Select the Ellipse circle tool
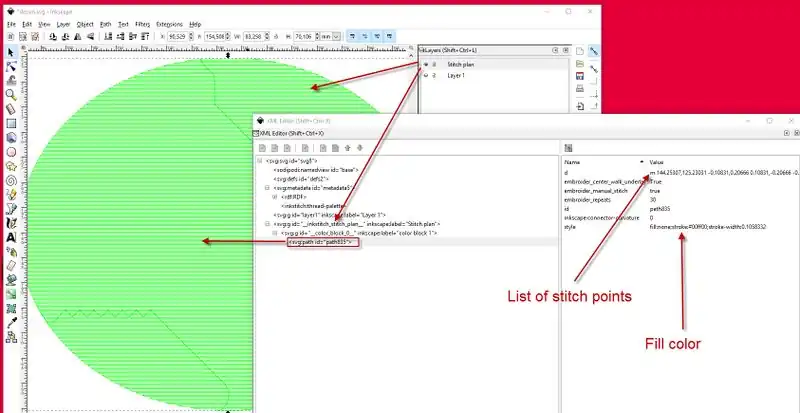The height and width of the screenshot is (413, 800). [11, 152]
